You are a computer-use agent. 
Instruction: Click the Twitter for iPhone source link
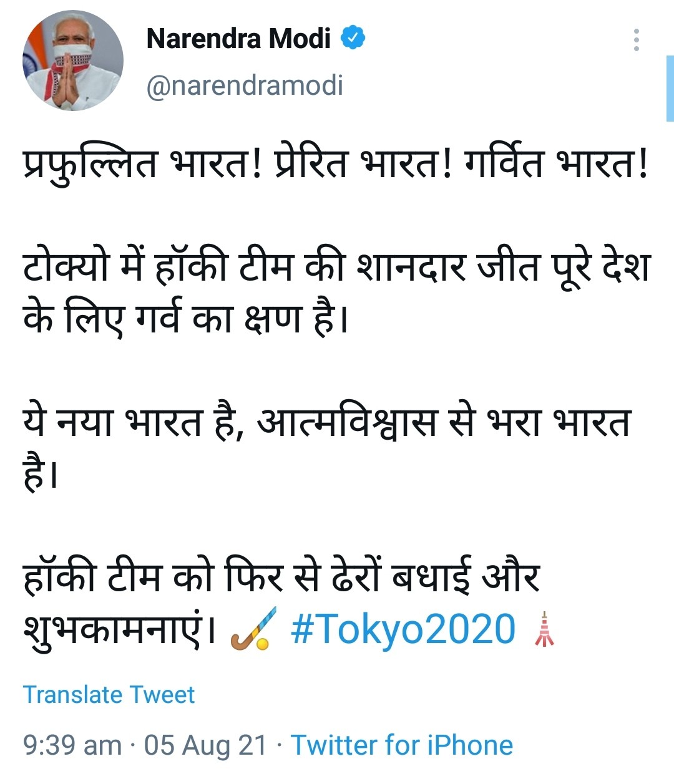401,745
